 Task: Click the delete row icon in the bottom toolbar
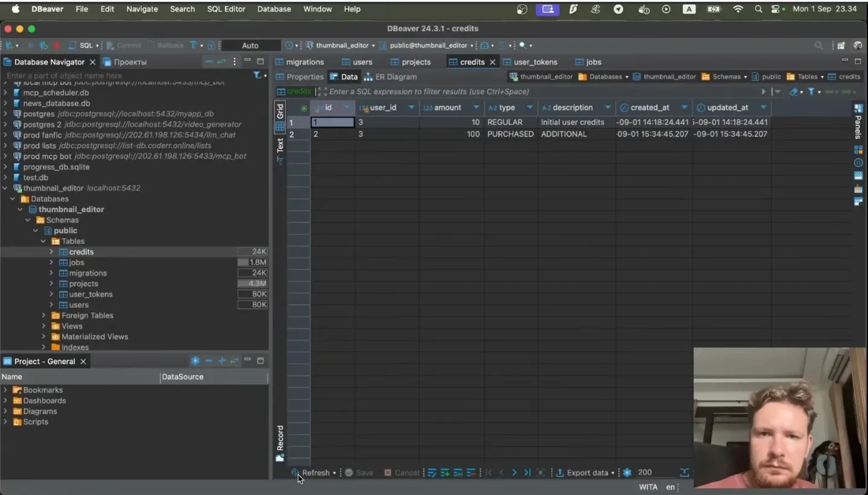point(472,473)
